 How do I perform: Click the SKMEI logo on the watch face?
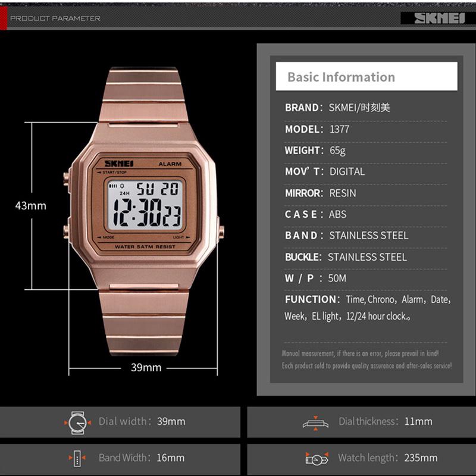click(x=120, y=164)
